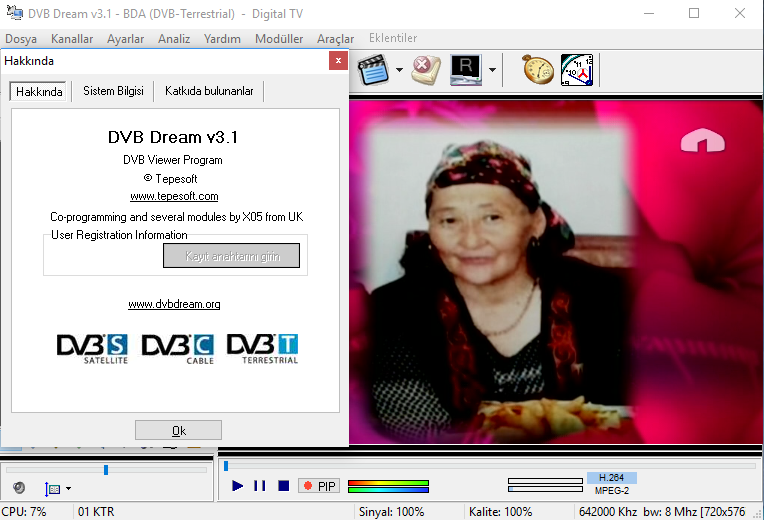
Task: Click the Play button
Action: 237,486
